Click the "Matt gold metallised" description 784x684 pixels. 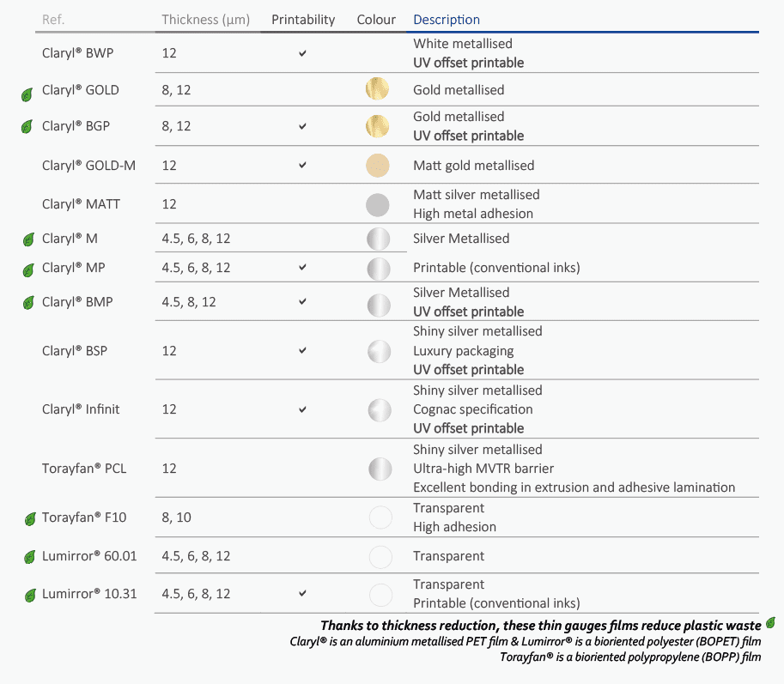coord(473,166)
